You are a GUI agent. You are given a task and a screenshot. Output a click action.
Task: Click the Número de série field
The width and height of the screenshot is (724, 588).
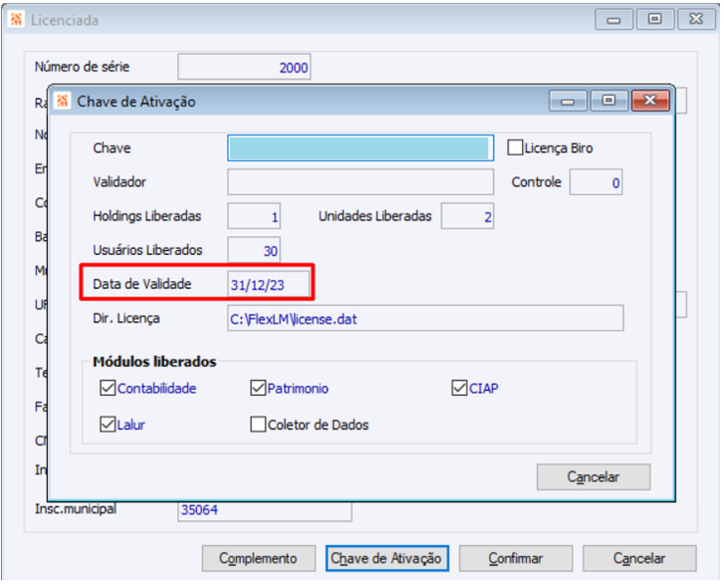coord(244,67)
